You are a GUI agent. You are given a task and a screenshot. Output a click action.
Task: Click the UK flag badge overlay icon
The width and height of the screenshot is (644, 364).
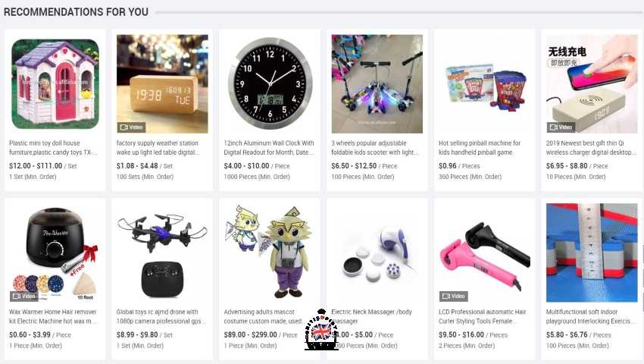[321, 331]
